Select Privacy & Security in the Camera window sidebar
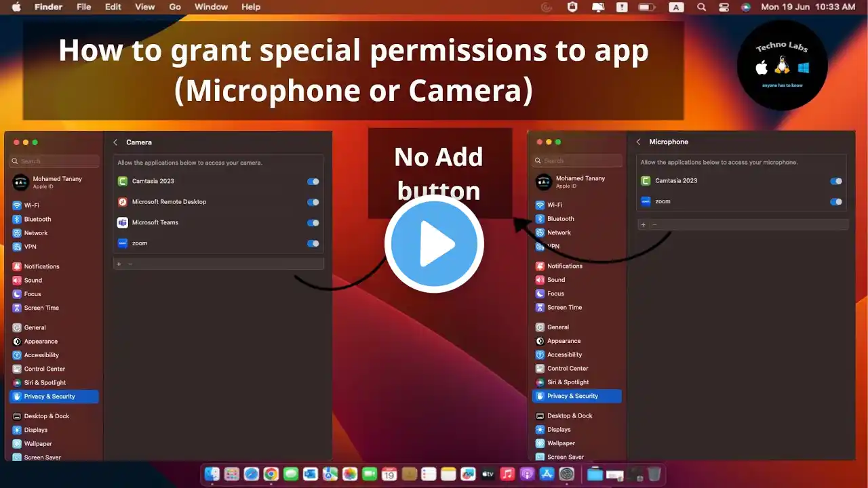 pos(54,396)
